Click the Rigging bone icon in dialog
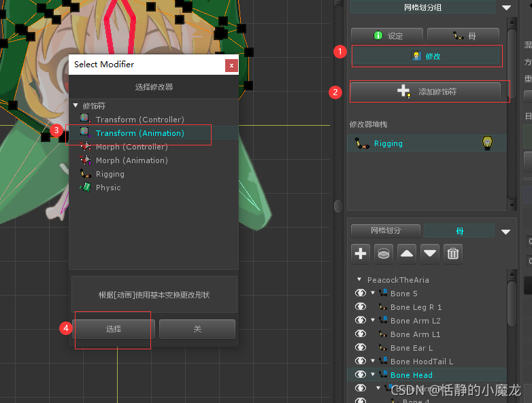This screenshot has width=532, height=403. [85, 173]
